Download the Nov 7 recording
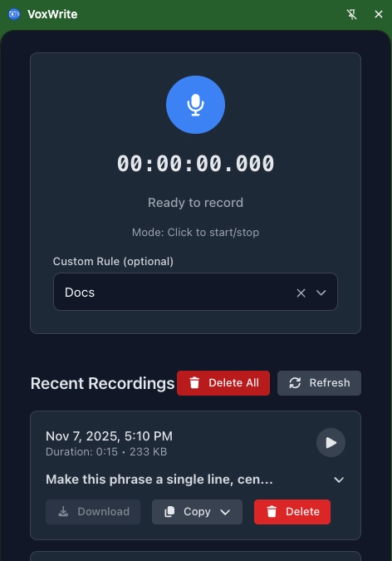The image size is (392, 561). pos(93,512)
